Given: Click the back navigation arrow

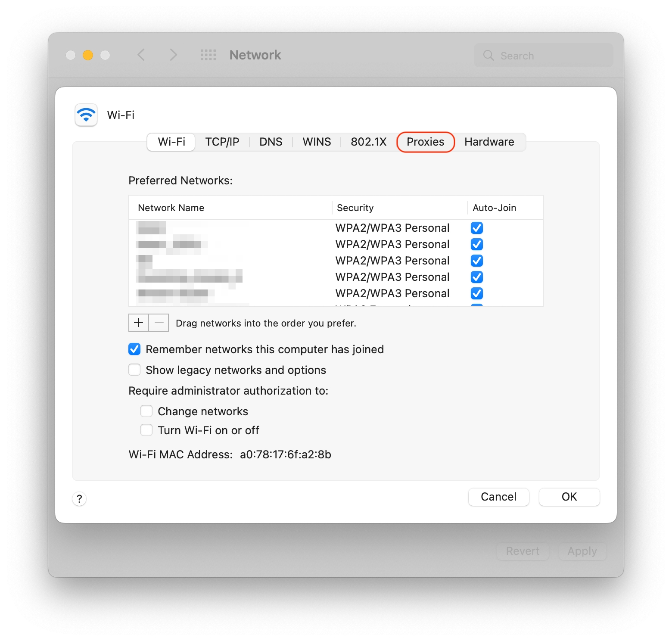Looking at the screenshot, I should (x=141, y=55).
